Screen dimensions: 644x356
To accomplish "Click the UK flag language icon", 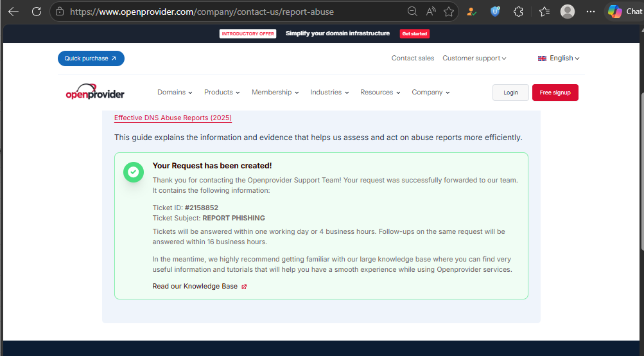I will pos(542,58).
